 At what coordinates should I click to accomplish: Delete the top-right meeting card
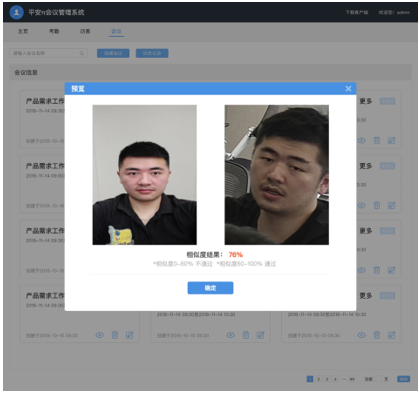coord(377,140)
